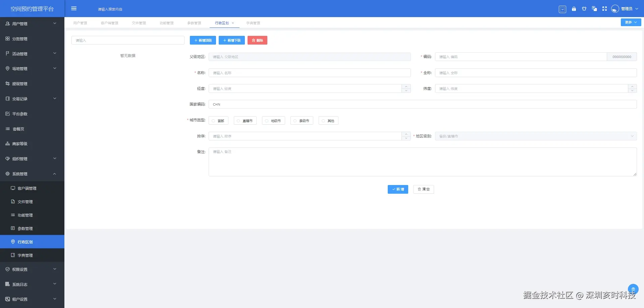Switch to the 字典管理 tab
644x308 pixels.
[253, 23]
